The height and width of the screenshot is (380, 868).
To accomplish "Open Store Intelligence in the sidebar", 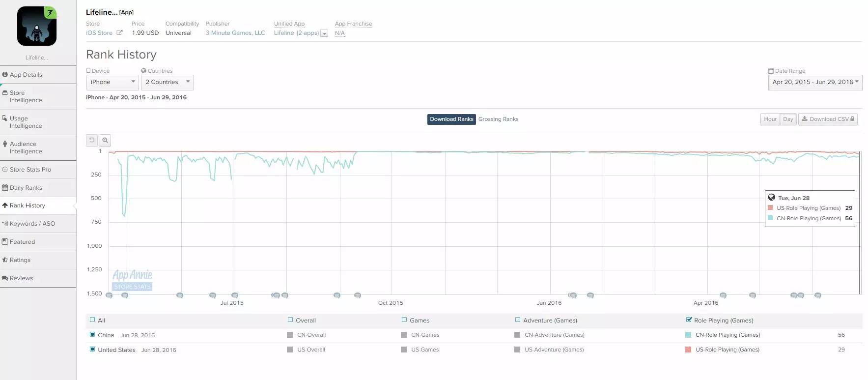I will [x=38, y=96].
